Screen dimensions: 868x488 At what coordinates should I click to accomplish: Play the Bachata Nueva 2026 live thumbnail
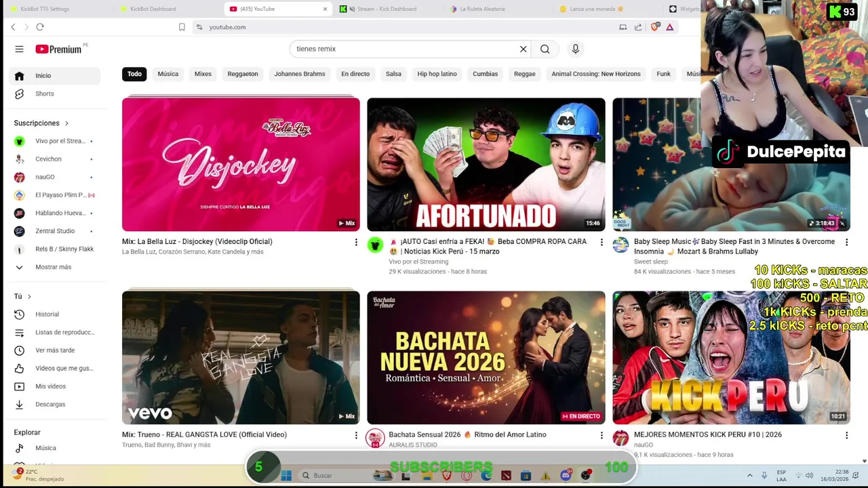[486, 357]
